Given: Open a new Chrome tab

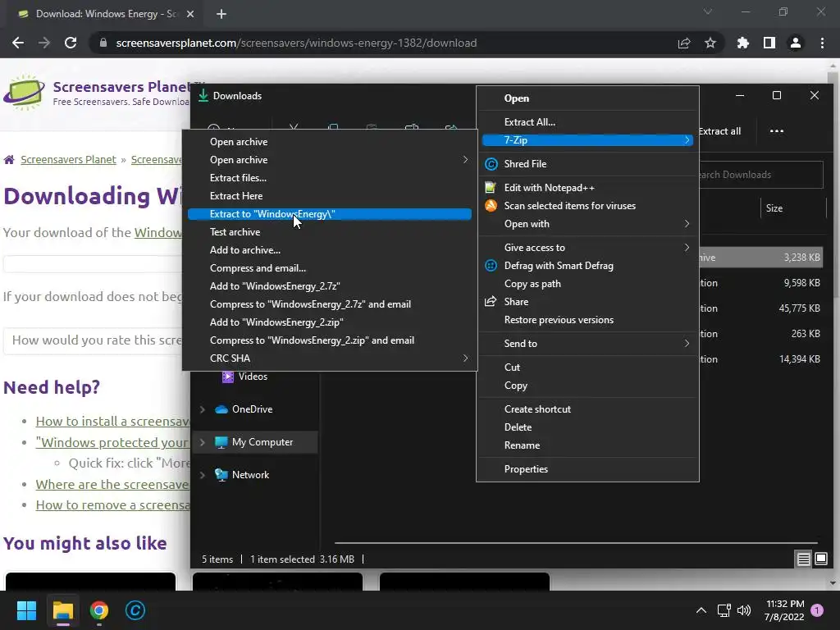Looking at the screenshot, I should click(221, 14).
